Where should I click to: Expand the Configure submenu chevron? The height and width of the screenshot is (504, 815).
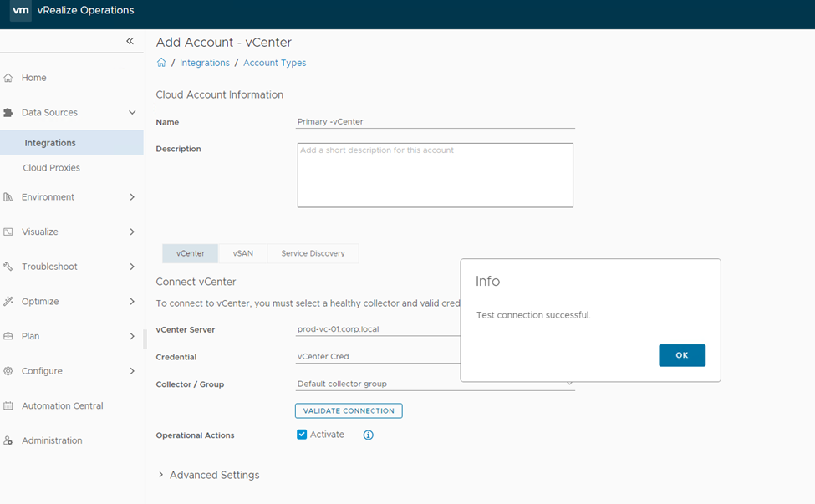132,371
